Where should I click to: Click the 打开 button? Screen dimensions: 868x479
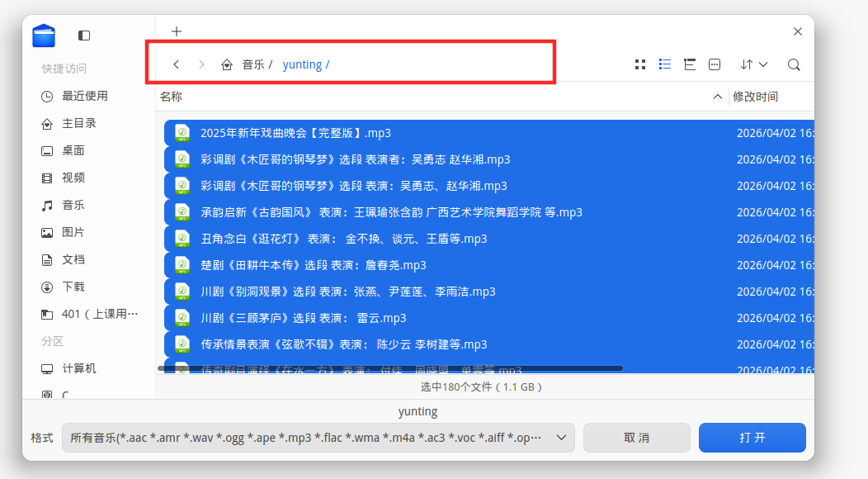[752, 438]
